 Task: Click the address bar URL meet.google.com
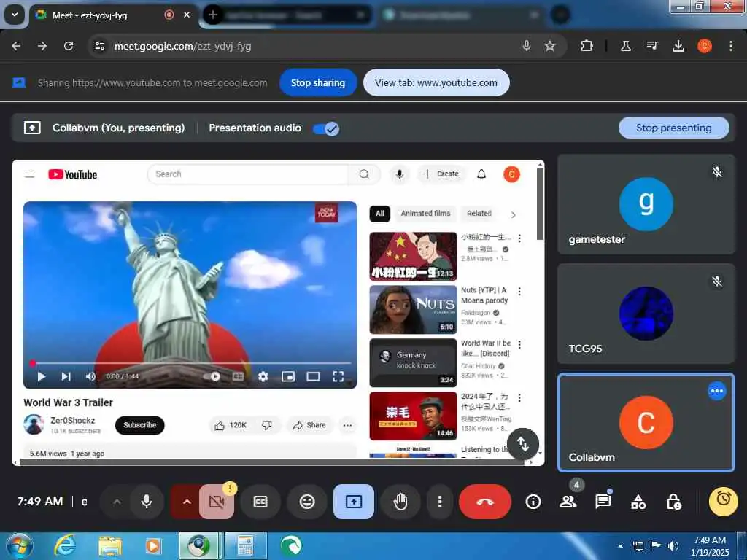182,46
